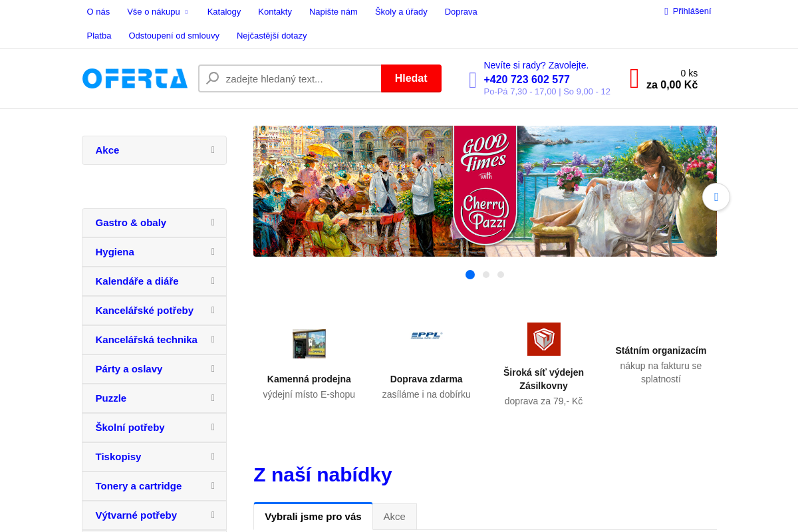Screen dimensions: 798x532
Task: Expand the Puzzle category chevron
Action: pos(212,398)
